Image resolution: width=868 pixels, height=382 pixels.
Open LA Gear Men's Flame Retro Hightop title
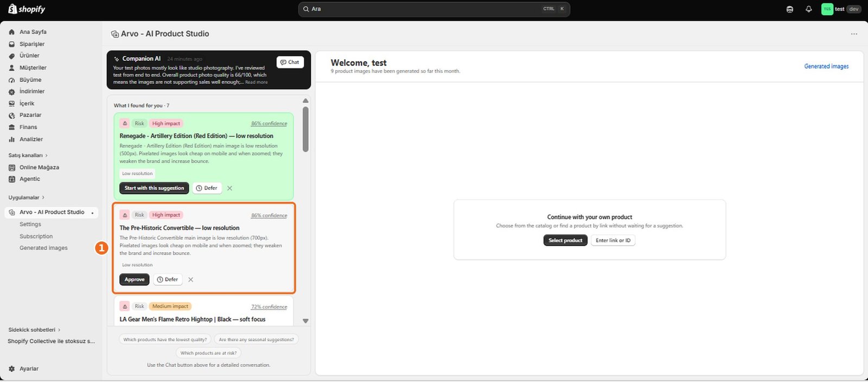pyautogui.click(x=193, y=320)
